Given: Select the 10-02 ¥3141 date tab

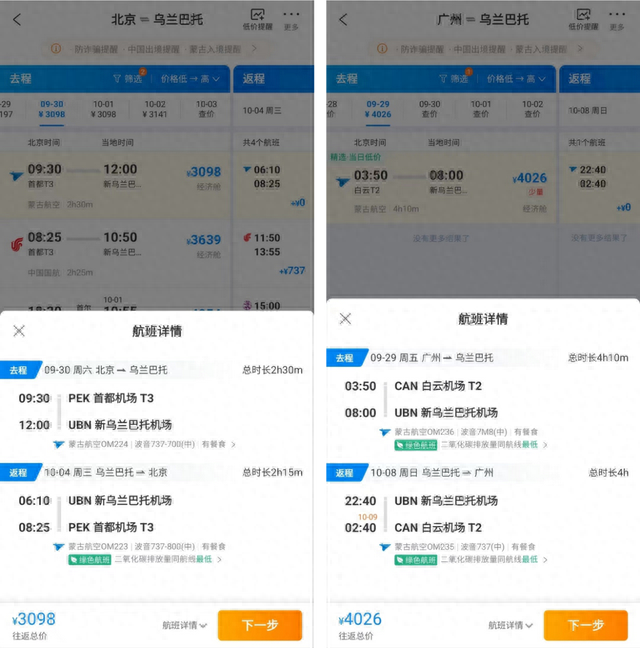Looking at the screenshot, I should 155,109.
